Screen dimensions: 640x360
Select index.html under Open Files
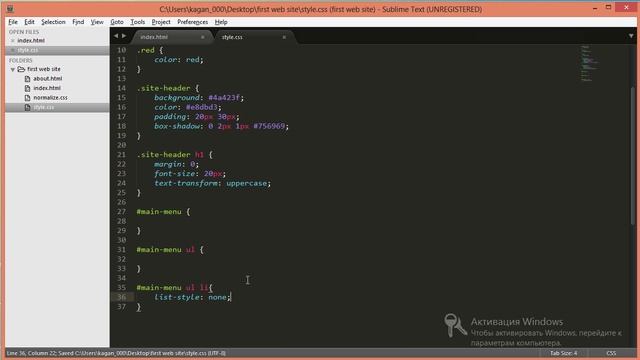(x=31, y=40)
